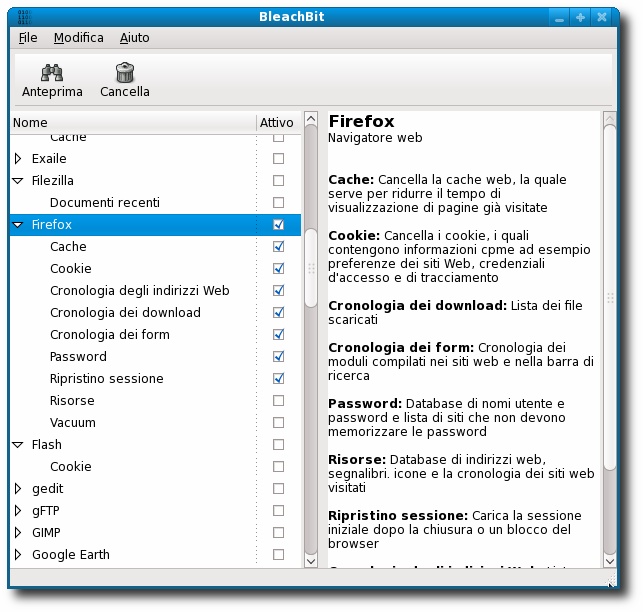The height and width of the screenshot is (612, 643).
Task: Select Cronologia dei download row label
Action: pyautogui.click(x=125, y=313)
